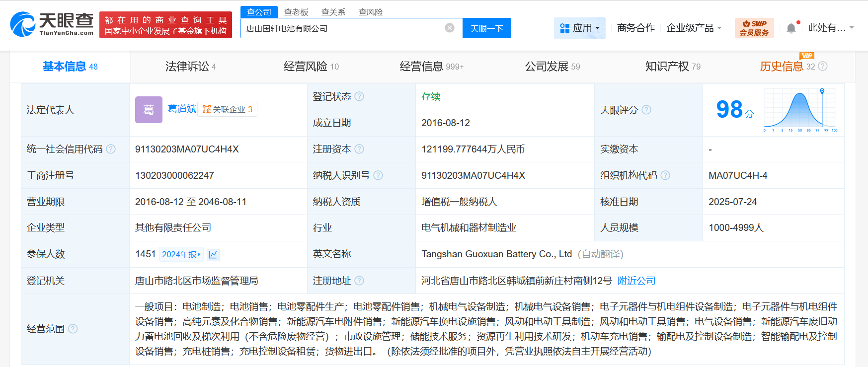Image resolution: width=868 pixels, height=367 pixels.
Task: Click organization code MA07UC4H-4
Action: point(738,176)
